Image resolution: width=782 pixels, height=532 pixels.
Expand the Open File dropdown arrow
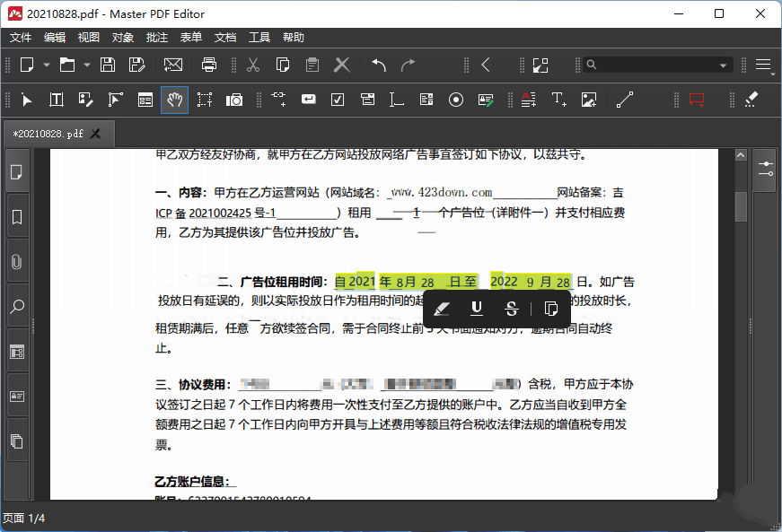(85, 65)
